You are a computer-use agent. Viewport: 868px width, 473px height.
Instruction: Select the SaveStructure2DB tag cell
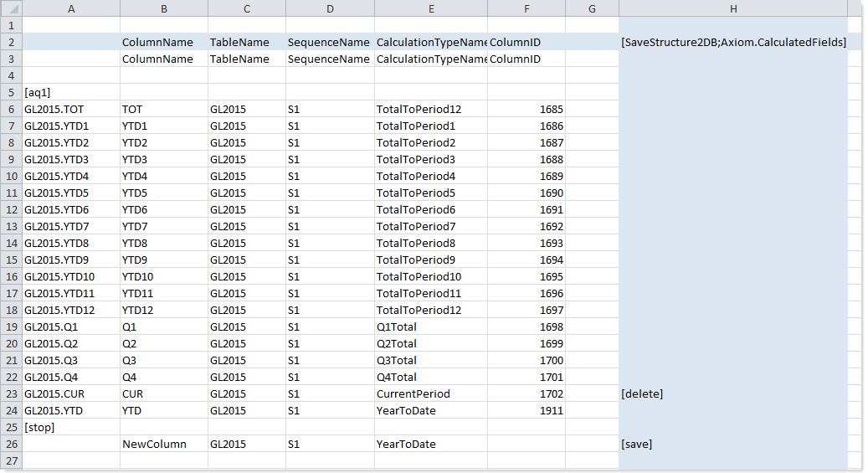pyautogui.click(x=732, y=42)
